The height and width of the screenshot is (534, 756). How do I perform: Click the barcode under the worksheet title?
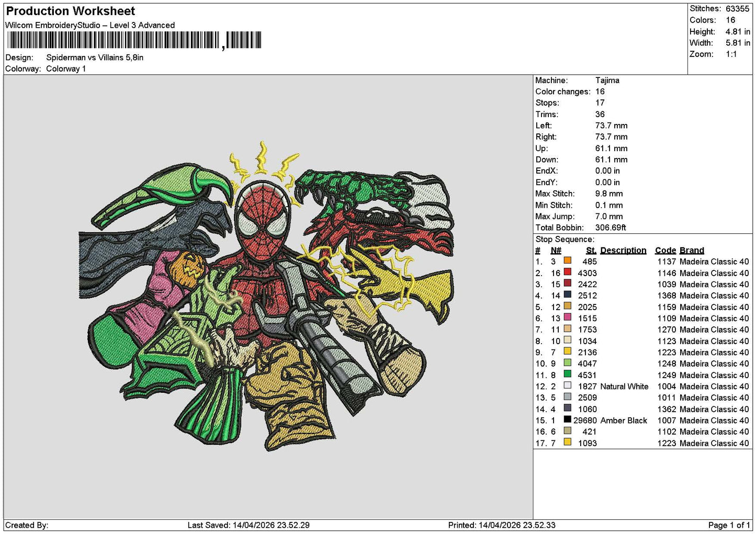point(134,40)
